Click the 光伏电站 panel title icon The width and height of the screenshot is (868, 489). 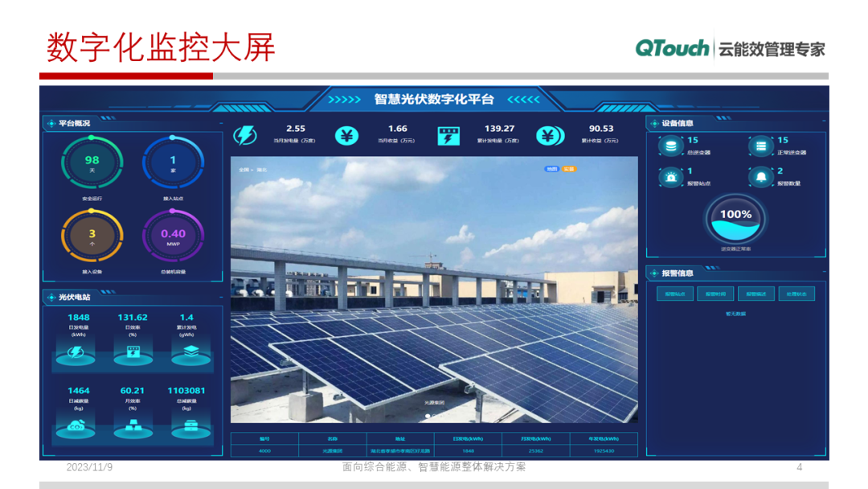click(51, 297)
